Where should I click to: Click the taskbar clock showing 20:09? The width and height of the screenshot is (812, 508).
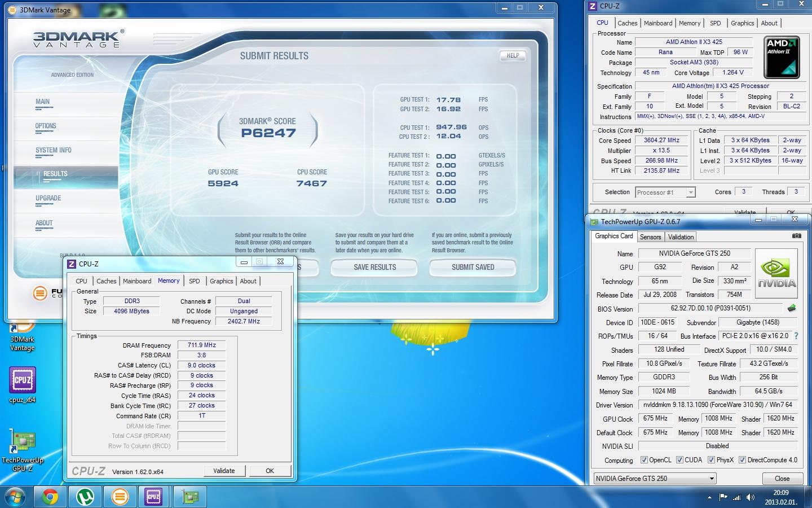(x=781, y=497)
